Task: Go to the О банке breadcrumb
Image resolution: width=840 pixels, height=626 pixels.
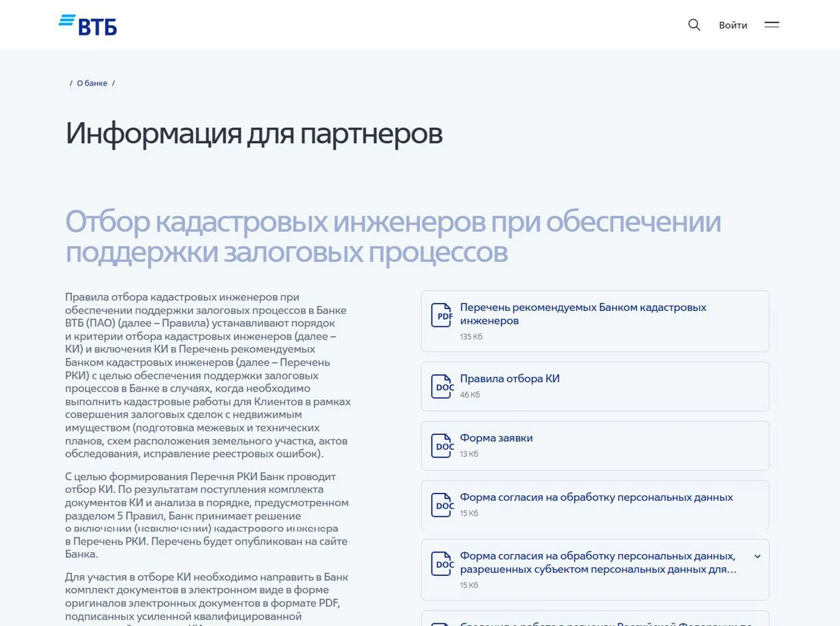Action: click(92, 83)
